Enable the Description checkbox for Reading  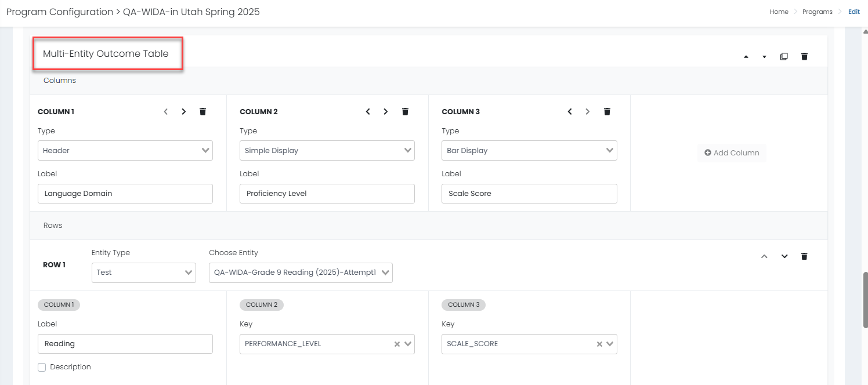[x=42, y=367]
